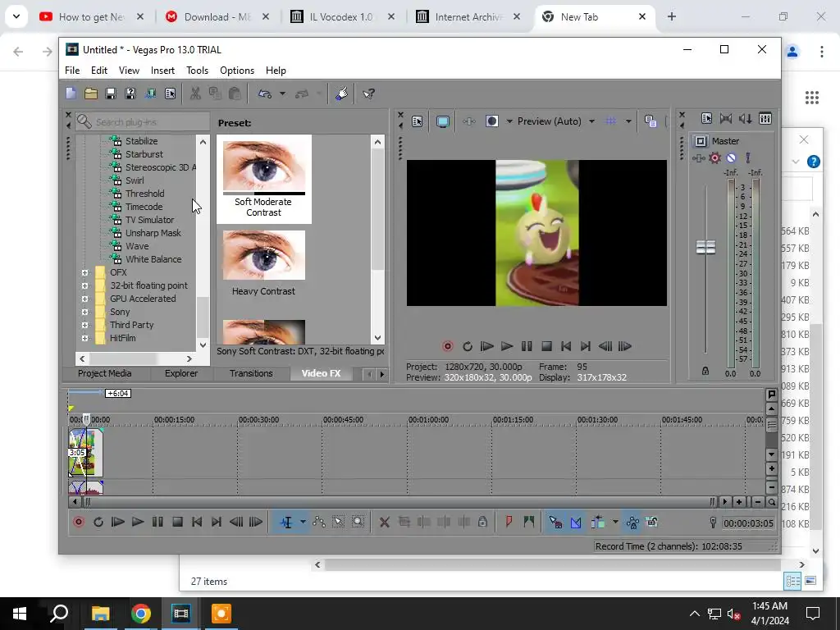
Task: Toggle Loop Playback in timeline transport
Action: coord(98,522)
